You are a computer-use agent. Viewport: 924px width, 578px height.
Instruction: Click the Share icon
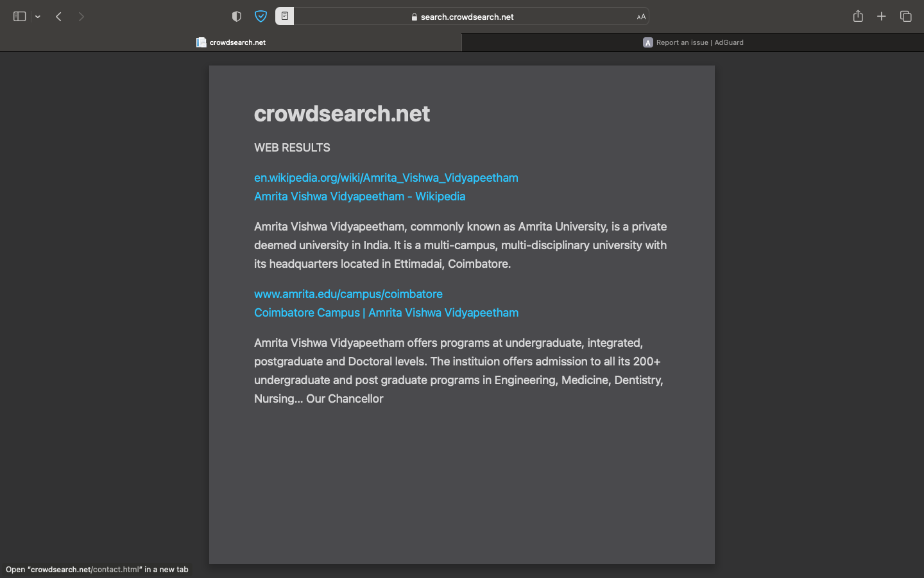[x=858, y=16]
